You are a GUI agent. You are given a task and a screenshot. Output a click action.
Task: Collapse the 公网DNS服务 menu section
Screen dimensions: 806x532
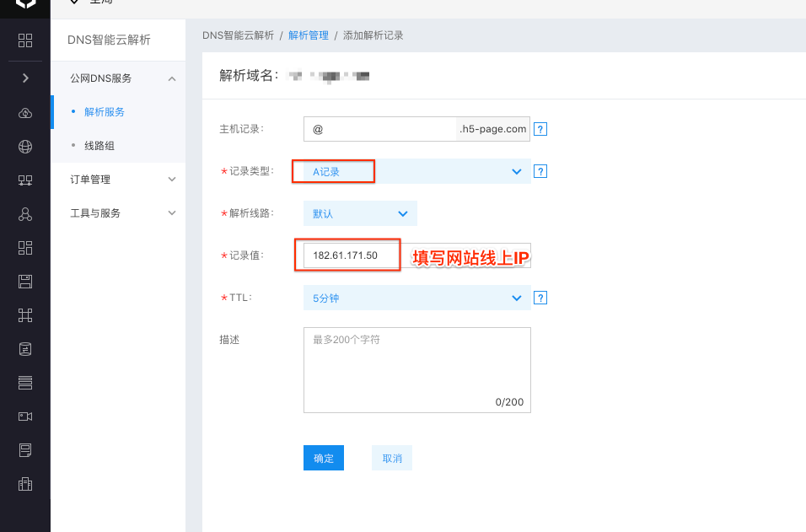[172, 78]
